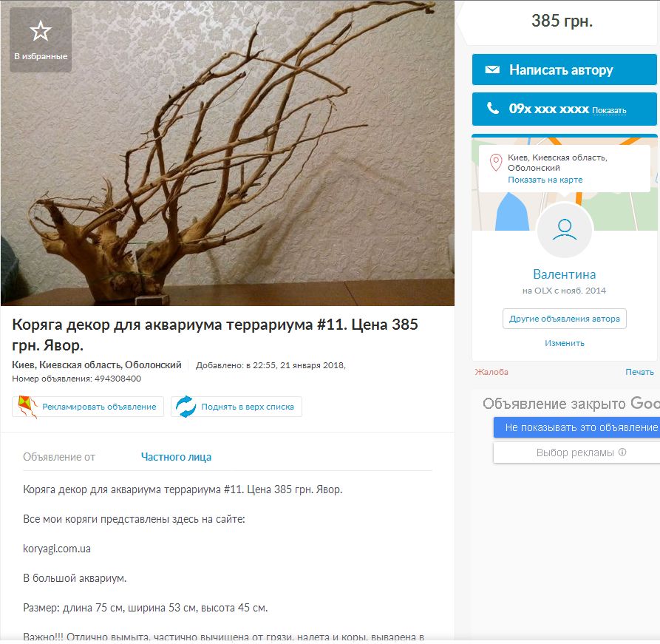Reveal phone number via Показать link
The width and height of the screenshot is (660, 644).
609,110
